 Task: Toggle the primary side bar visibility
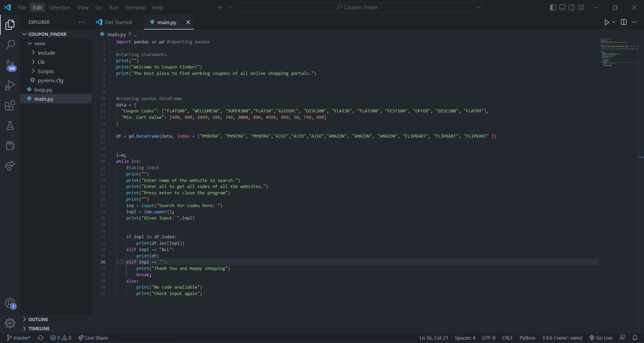pyautogui.click(x=553, y=7)
